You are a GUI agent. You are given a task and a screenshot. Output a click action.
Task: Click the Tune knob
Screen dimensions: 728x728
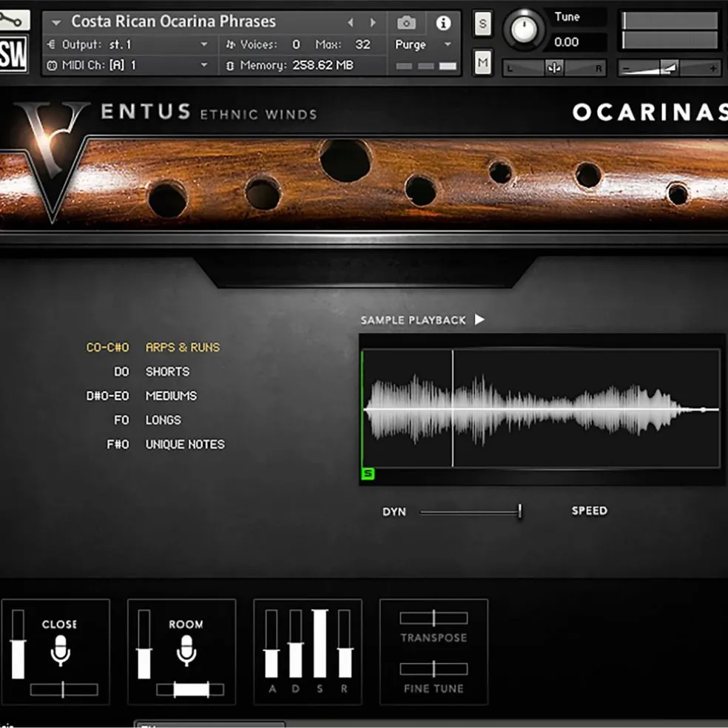[524, 30]
